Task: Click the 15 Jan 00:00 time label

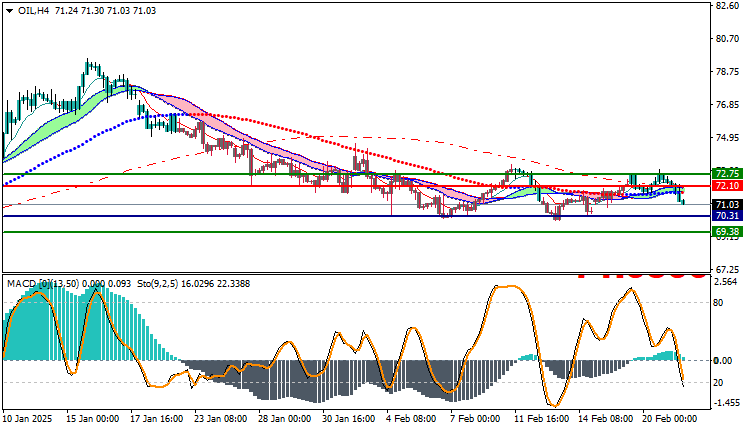Action: pyautogui.click(x=93, y=419)
